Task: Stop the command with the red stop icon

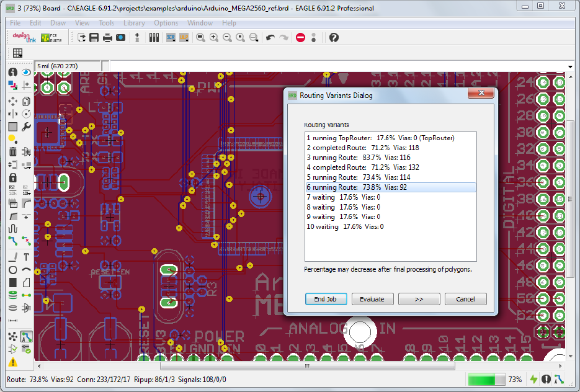Action: pyautogui.click(x=300, y=37)
